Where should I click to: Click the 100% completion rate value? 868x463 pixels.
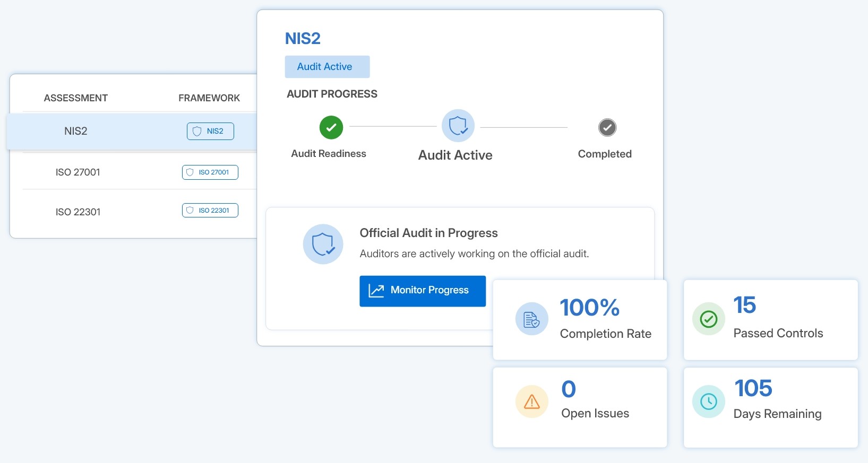point(590,308)
